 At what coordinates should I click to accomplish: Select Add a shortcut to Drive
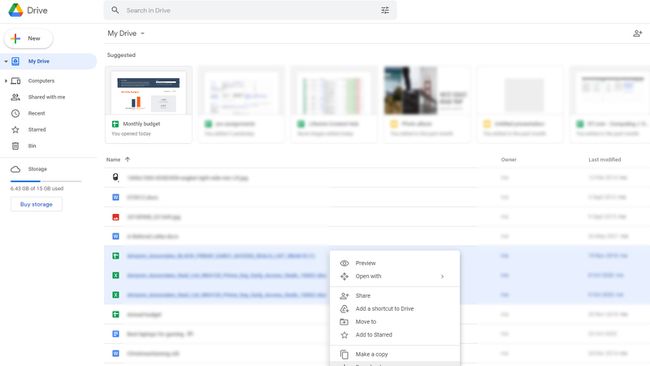pyautogui.click(x=395, y=309)
